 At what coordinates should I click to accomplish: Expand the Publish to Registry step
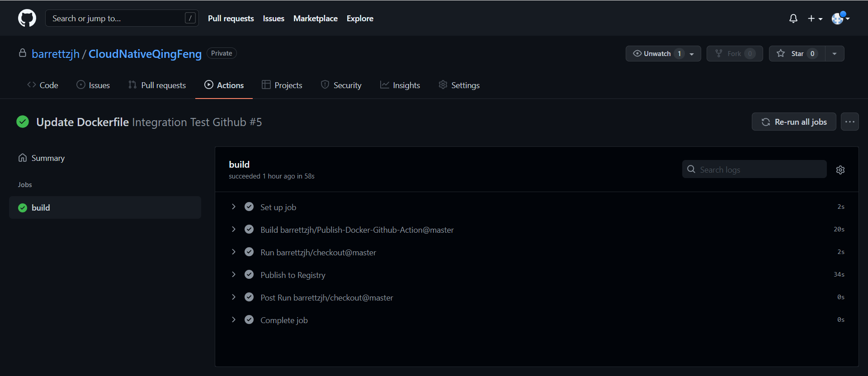click(x=234, y=274)
